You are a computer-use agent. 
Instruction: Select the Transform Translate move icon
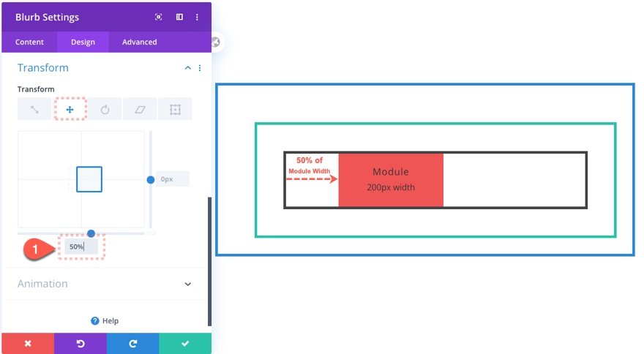pyautogui.click(x=70, y=109)
